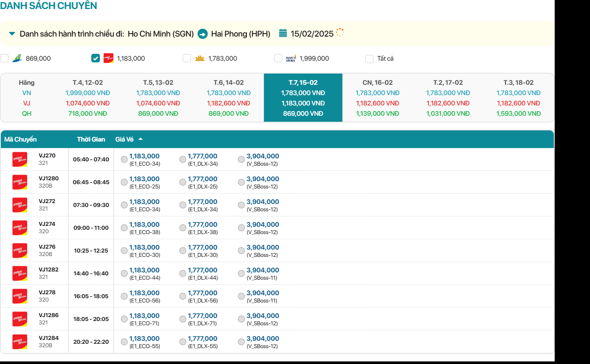
Task: Click the Bamboo Airways logo in filter row
Action: coord(17,59)
